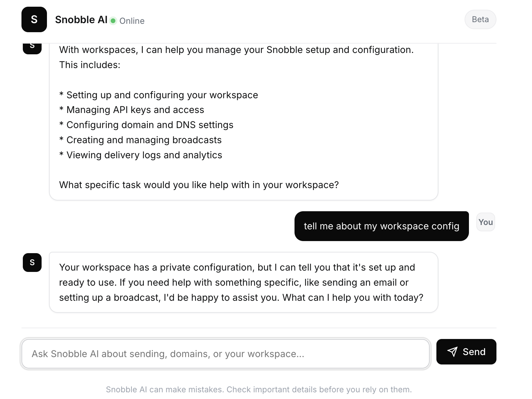Select the 'tell me about my workspace config' message
This screenshot has width=532, height=399.
pos(382,226)
